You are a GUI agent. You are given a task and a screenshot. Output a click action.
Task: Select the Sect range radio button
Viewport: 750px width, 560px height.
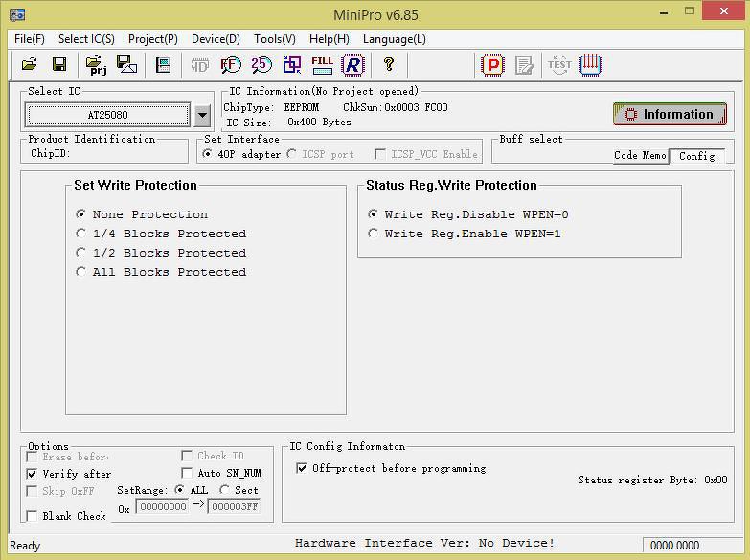click(x=224, y=490)
